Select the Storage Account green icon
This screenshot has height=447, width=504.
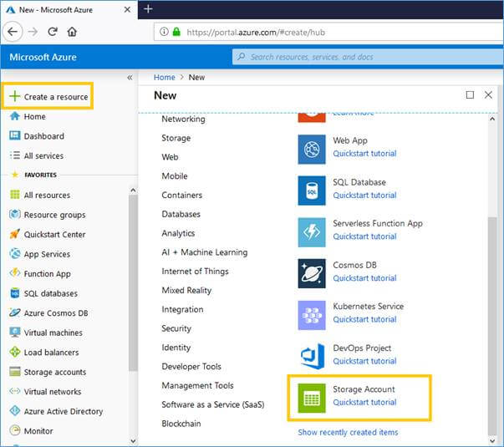[x=312, y=398]
